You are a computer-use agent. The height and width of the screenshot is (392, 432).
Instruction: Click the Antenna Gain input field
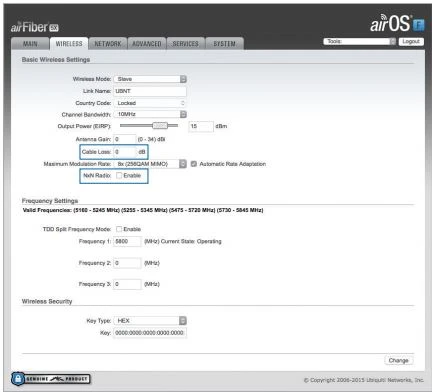point(125,139)
